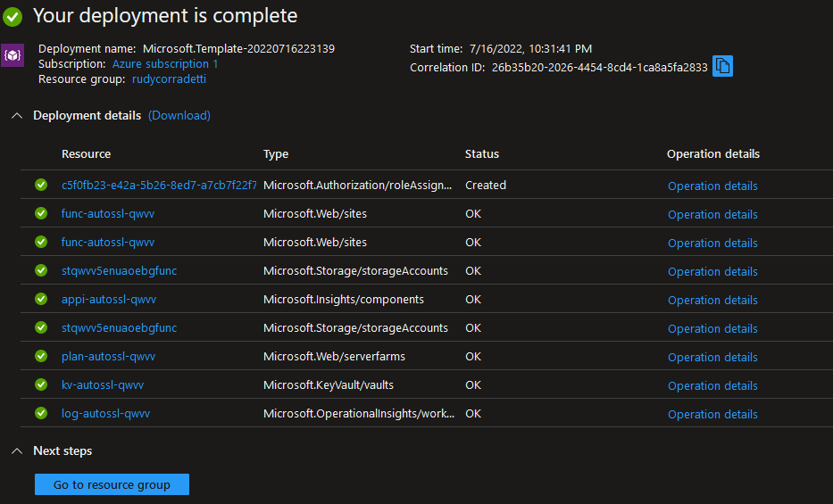The width and height of the screenshot is (833, 504).
Task: Click the OK status for plan-autossl-qwvv
Action: click(x=473, y=357)
